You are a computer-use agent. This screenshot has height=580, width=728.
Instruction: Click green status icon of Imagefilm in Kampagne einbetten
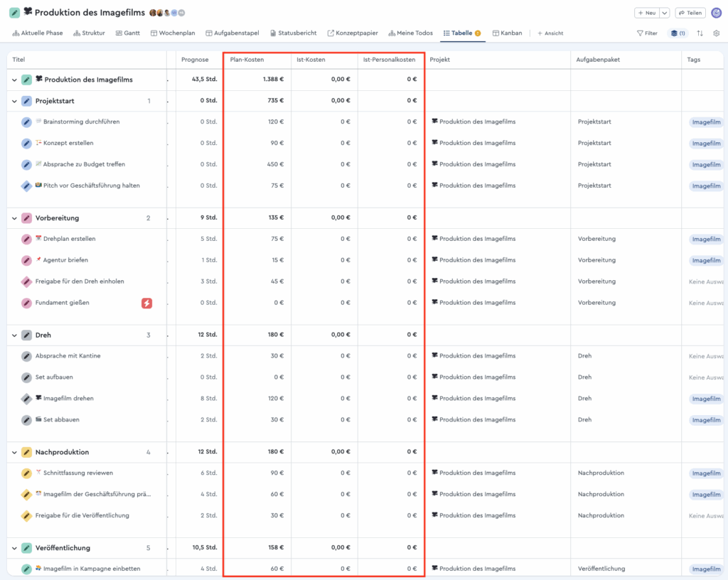[26, 569]
